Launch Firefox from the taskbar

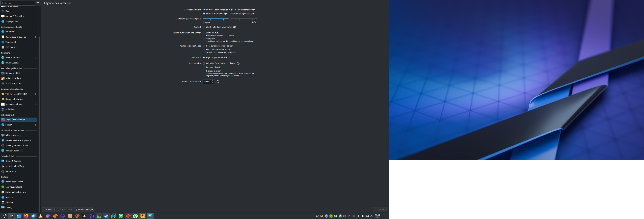click(x=26, y=216)
